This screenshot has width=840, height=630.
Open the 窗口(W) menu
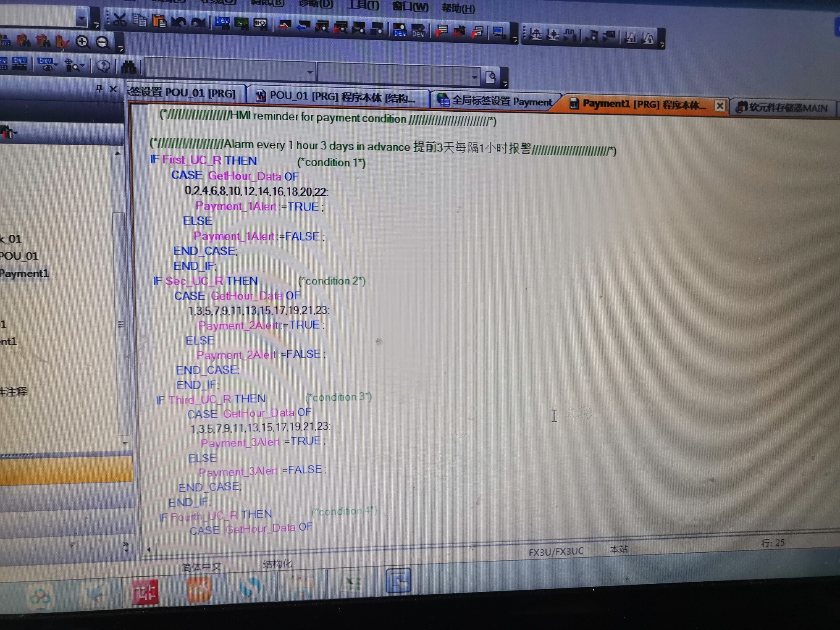410,7
